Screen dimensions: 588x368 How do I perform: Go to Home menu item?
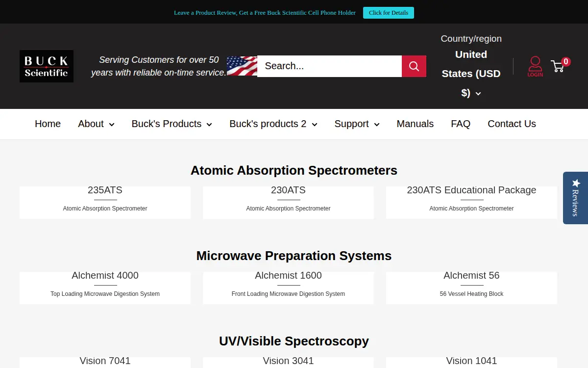[48, 124]
